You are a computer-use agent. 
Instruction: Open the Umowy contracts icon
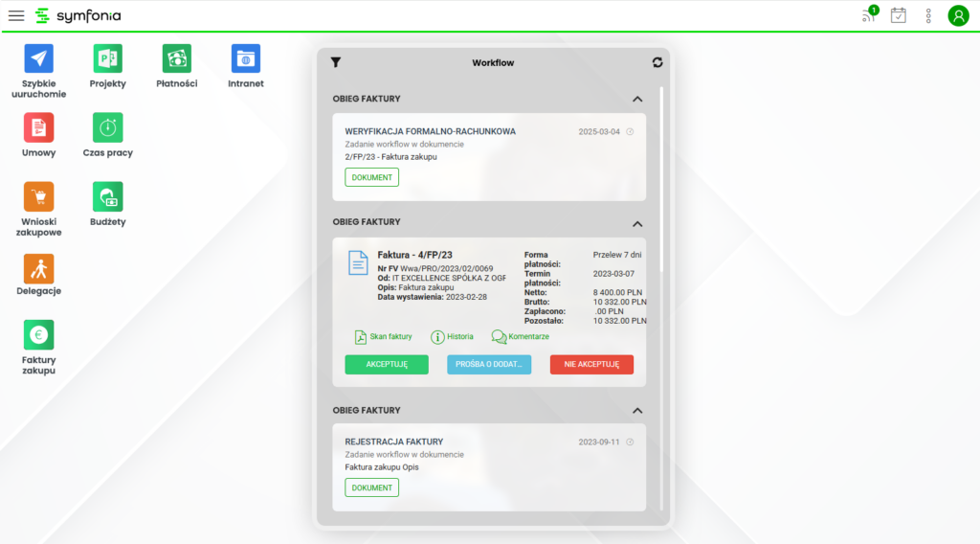pos(39,127)
